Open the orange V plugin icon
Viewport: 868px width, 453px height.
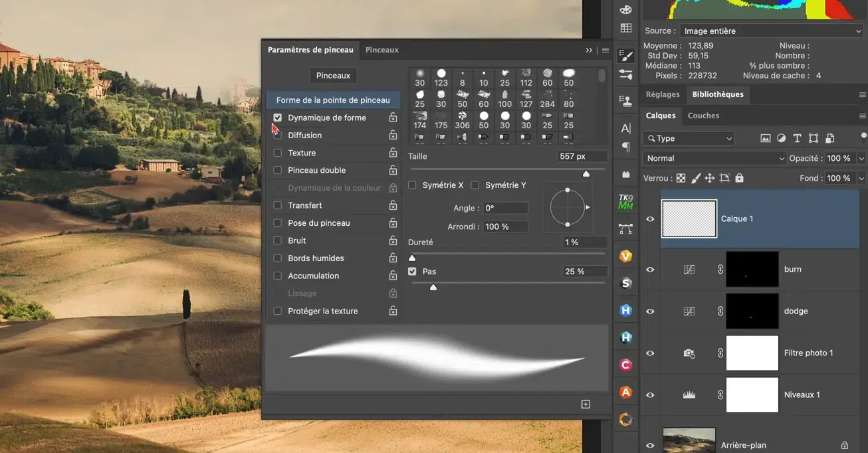point(625,256)
